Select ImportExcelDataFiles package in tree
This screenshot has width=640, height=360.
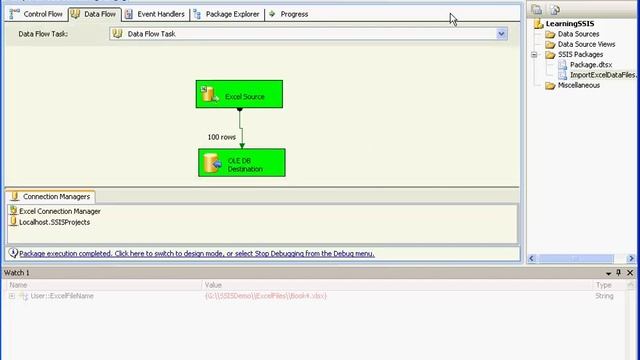[x=603, y=75]
